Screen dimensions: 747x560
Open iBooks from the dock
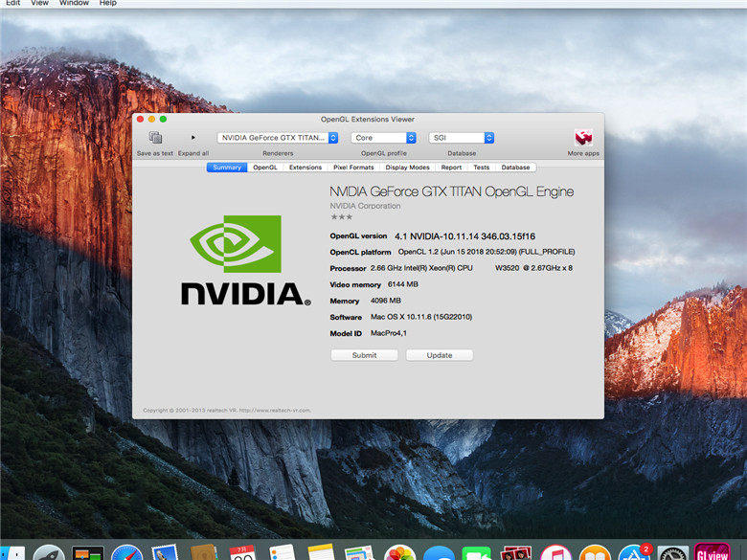[595, 553]
